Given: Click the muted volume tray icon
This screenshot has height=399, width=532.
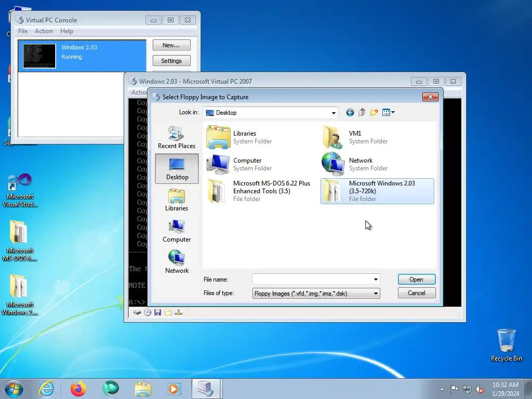Looking at the screenshot, I should coord(480,389).
